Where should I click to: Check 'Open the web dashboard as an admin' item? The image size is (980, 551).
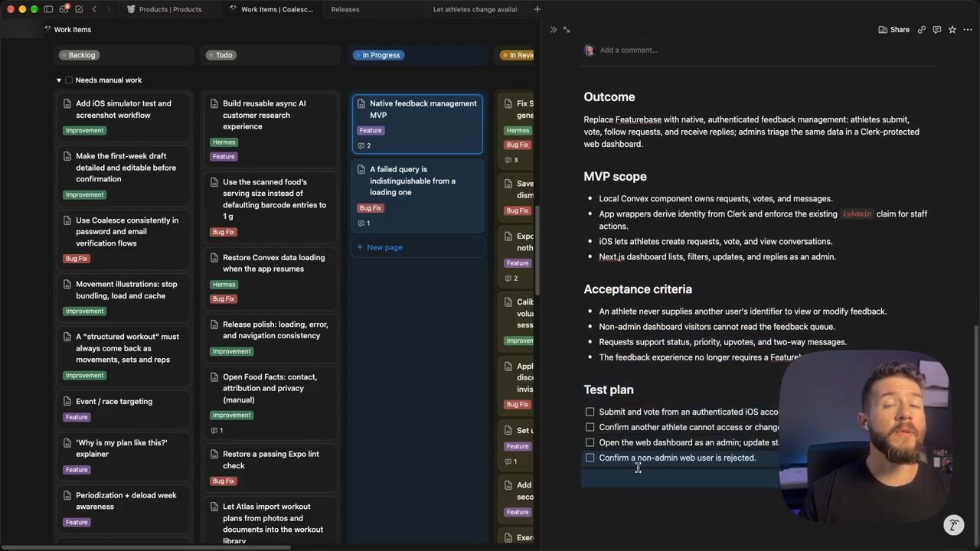click(590, 442)
